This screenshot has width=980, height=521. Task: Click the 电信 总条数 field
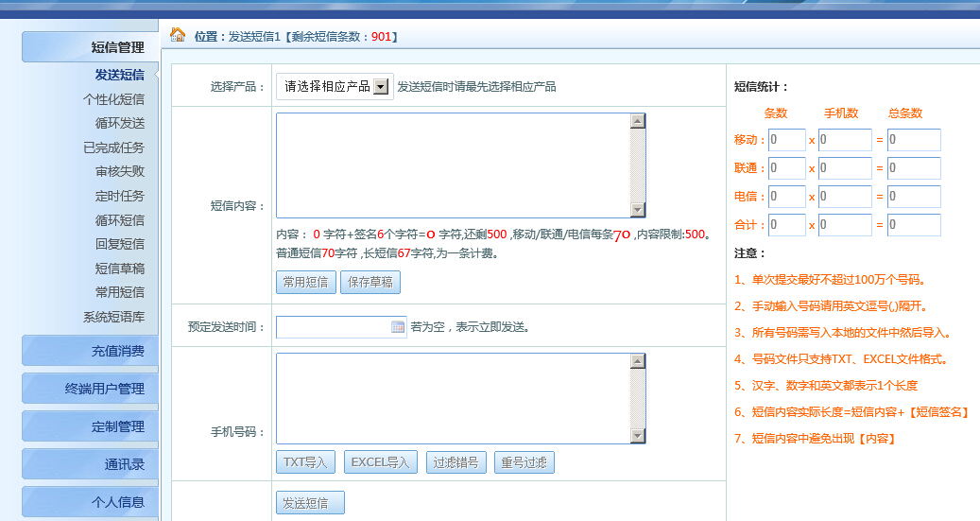click(x=914, y=197)
